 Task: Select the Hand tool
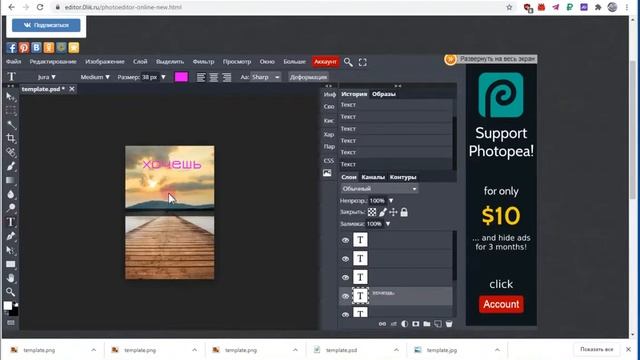point(11,278)
